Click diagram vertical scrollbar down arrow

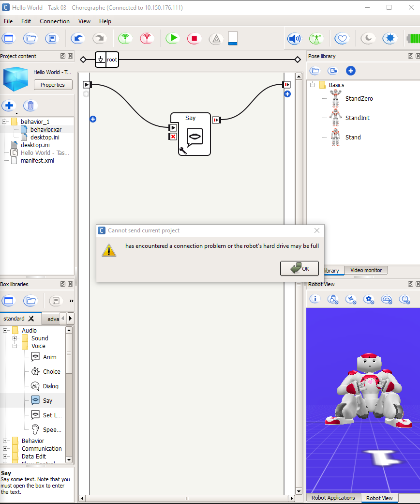tap(299, 491)
